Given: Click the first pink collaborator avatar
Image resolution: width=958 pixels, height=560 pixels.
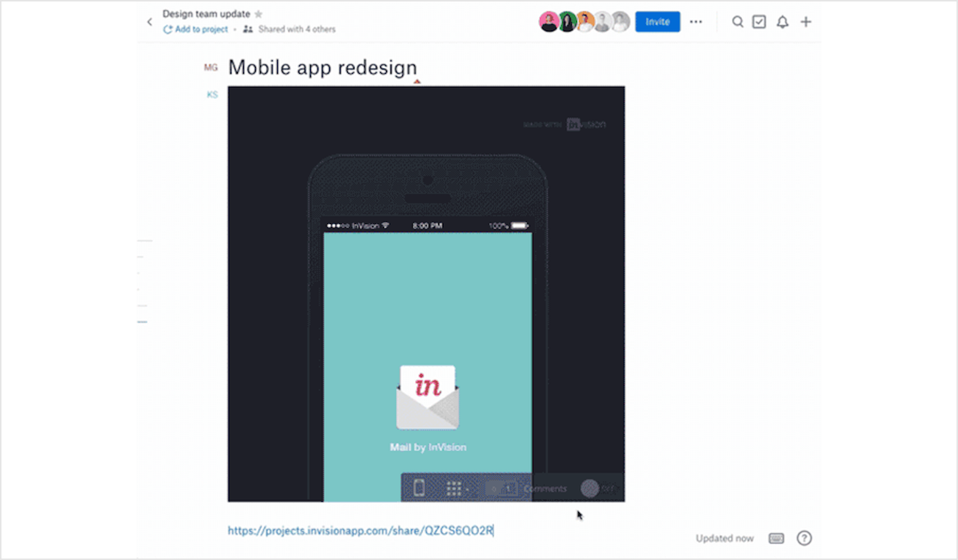Looking at the screenshot, I should [x=549, y=22].
